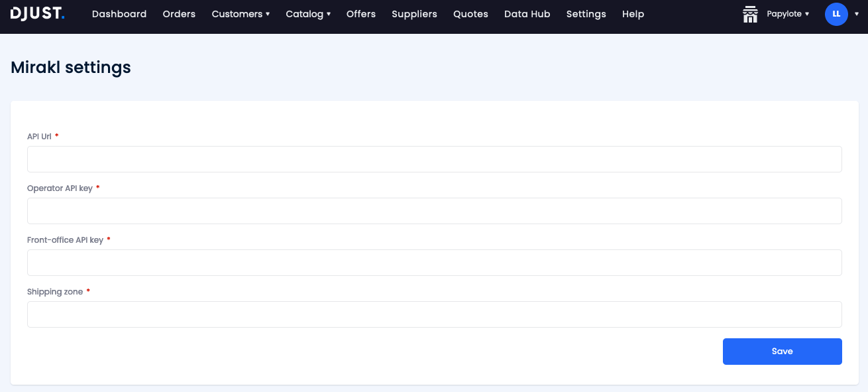Open the Orders section
The height and width of the screenshot is (392, 868).
click(x=179, y=13)
